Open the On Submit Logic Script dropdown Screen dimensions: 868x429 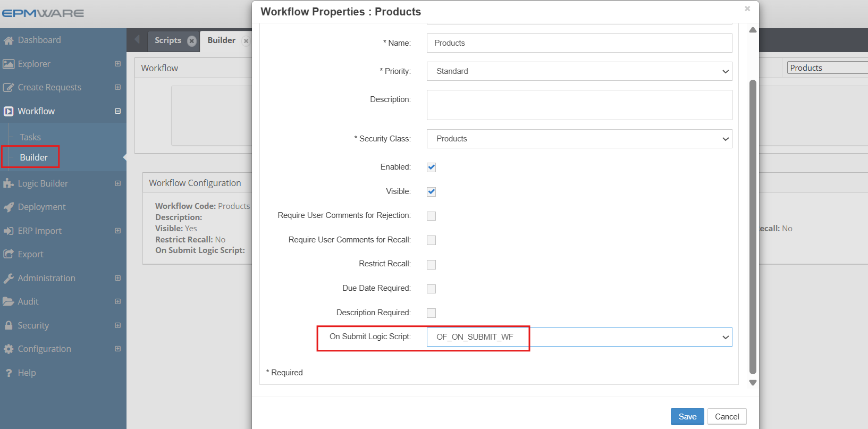pyautogui.click(x=579, y=337)
